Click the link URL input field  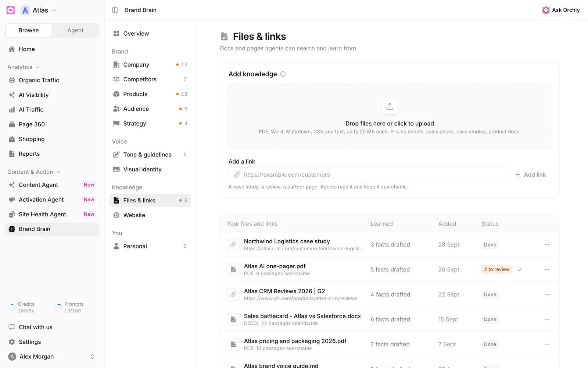tap(367, 175)
